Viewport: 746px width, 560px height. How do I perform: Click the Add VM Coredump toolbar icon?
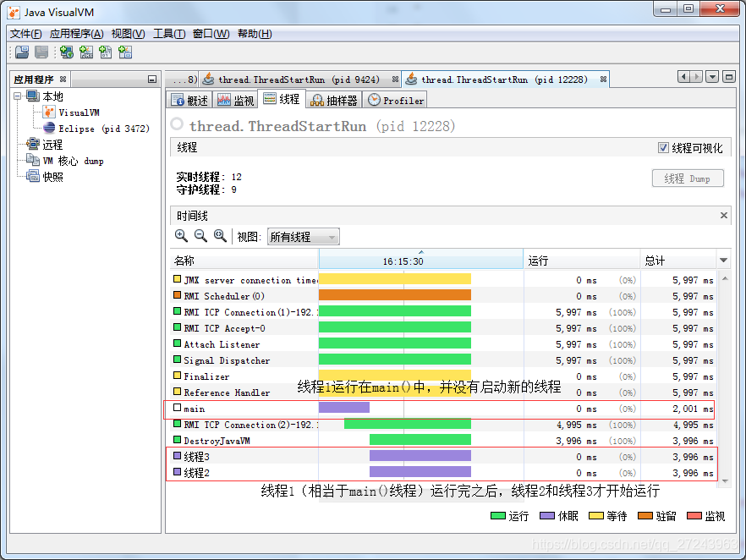[106, 52]
